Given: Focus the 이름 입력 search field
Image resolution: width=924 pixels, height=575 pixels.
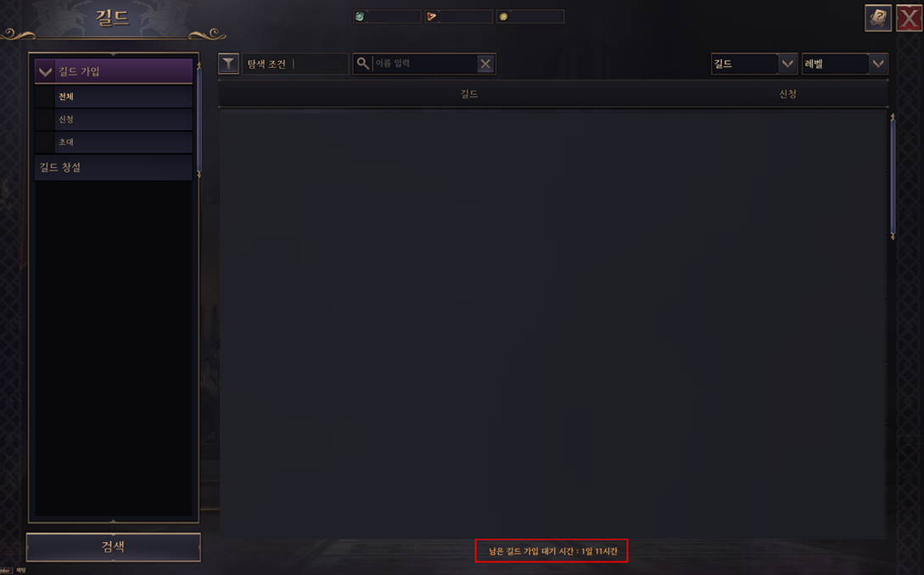Looking at the screenshot, I should click(x=424, y=64).
